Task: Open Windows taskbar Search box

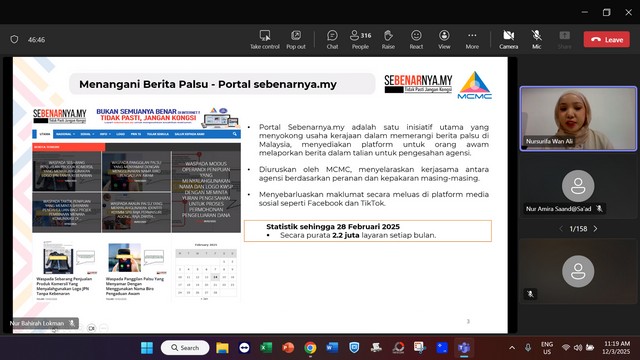Action: click(x=185, y=348)
